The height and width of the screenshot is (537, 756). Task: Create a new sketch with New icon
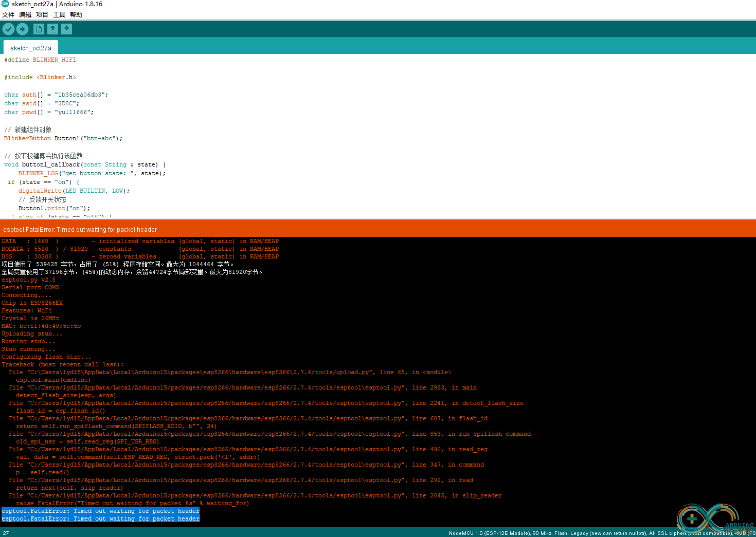(x=39, y=29)
